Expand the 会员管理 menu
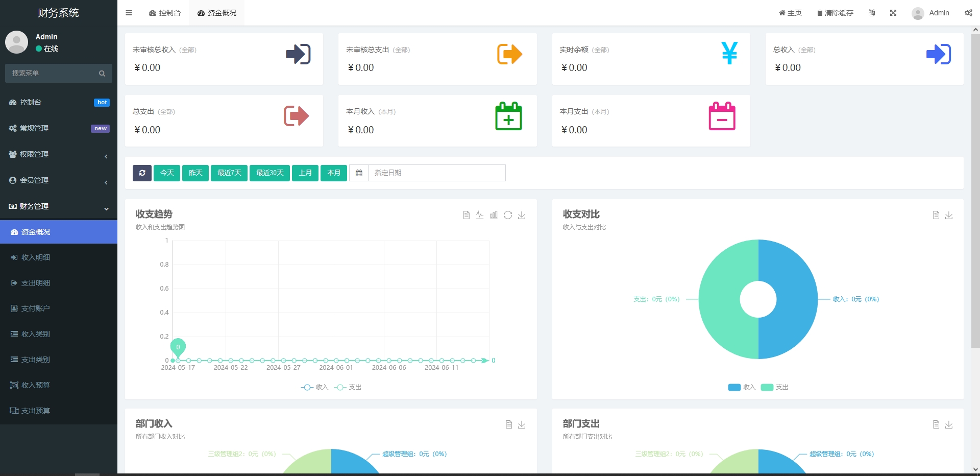 (59, 180)
